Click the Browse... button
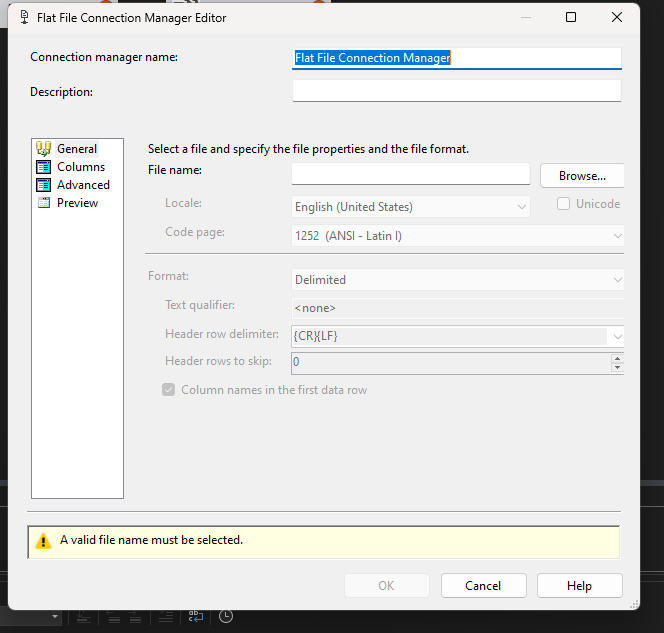664x633 pixels. coord(582,176)
